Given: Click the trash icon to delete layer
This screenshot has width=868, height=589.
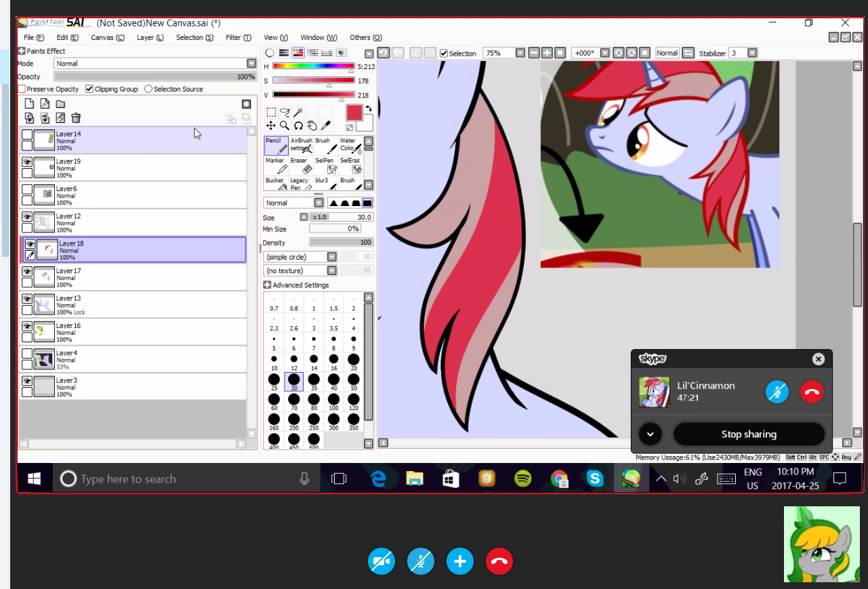Looking at the screenshot, I should [76, 118].
